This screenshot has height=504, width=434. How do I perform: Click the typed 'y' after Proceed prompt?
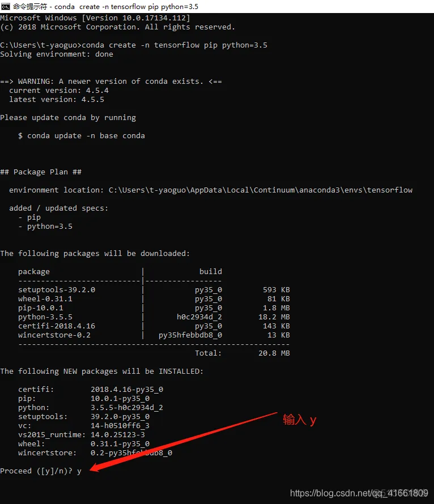click(79, 472)
